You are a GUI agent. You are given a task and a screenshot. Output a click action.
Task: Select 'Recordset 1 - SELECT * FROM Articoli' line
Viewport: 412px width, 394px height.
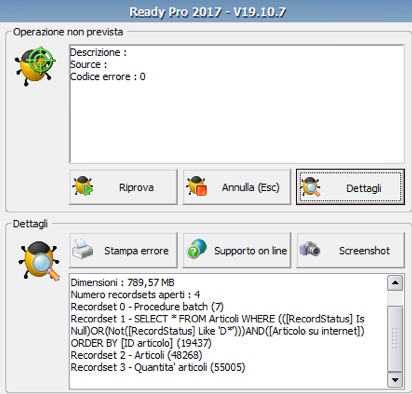[217, 319]
